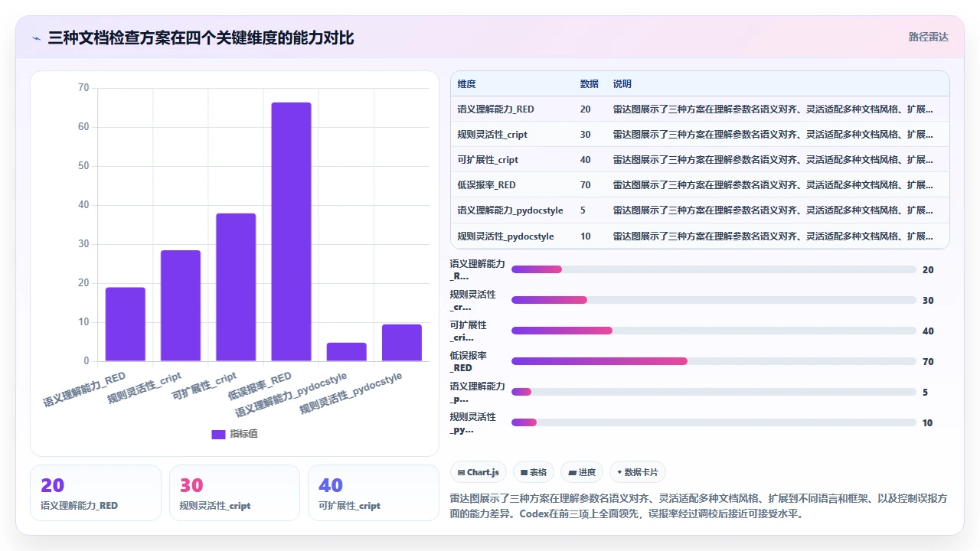
Task: Click the title 三种文档检查方案在四个关键维度的能力对比
Action: pos(201,37)
